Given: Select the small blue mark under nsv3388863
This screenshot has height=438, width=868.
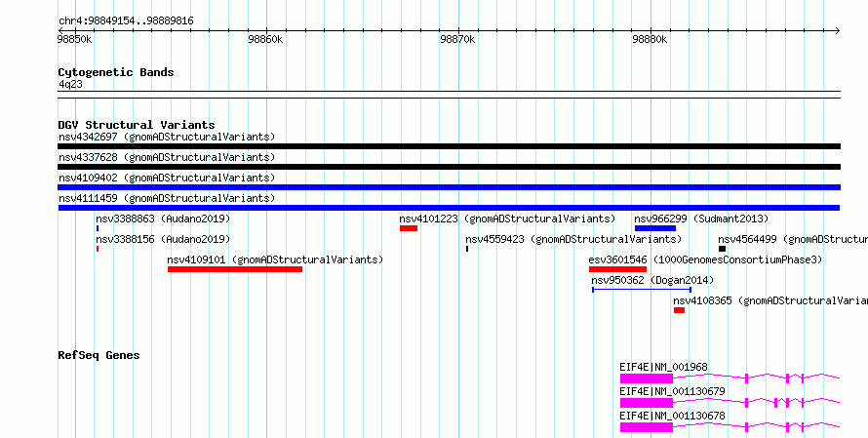Looking at the screenshot, I should [98, 228].
